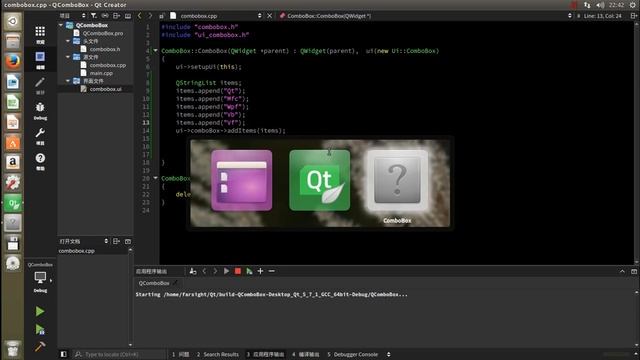Open the Issues output tab
Image resolution: width=640 pixels, height=360 pixels.
click(x=180, y=354)
